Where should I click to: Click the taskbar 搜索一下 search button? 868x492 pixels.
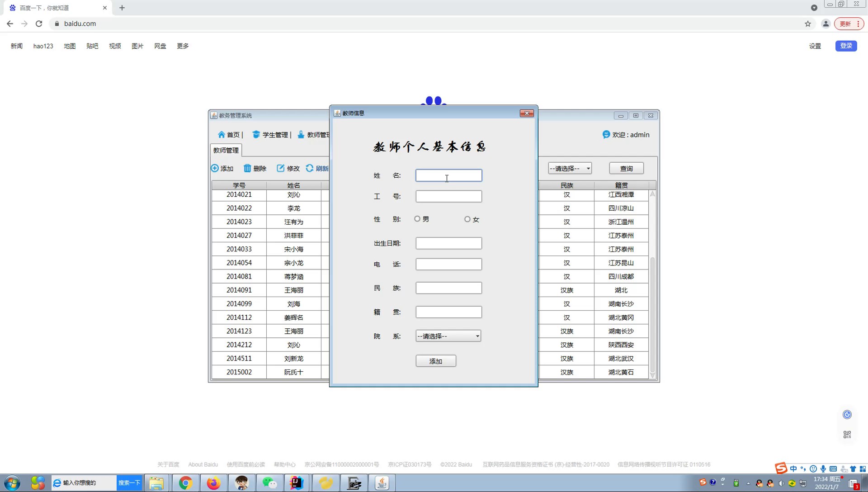pos(129,483)
